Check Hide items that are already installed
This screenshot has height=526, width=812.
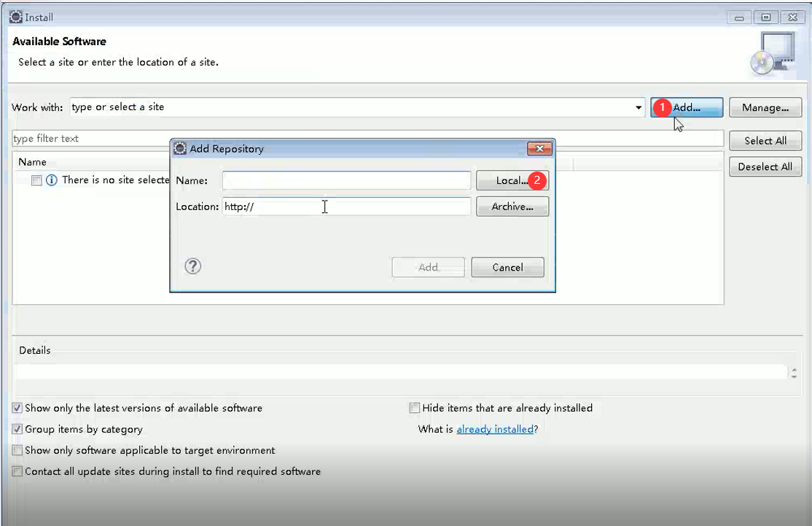414,408
